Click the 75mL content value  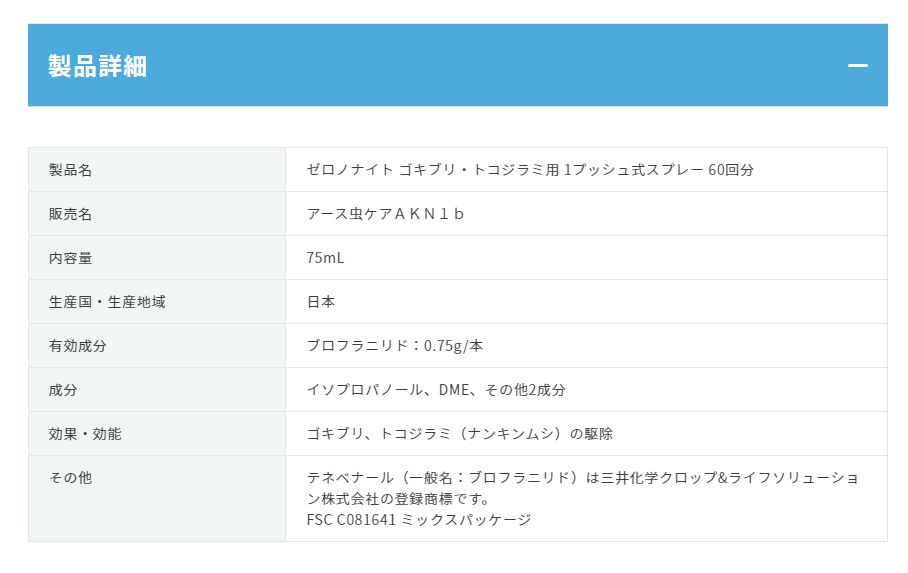[x=325, y=258]
